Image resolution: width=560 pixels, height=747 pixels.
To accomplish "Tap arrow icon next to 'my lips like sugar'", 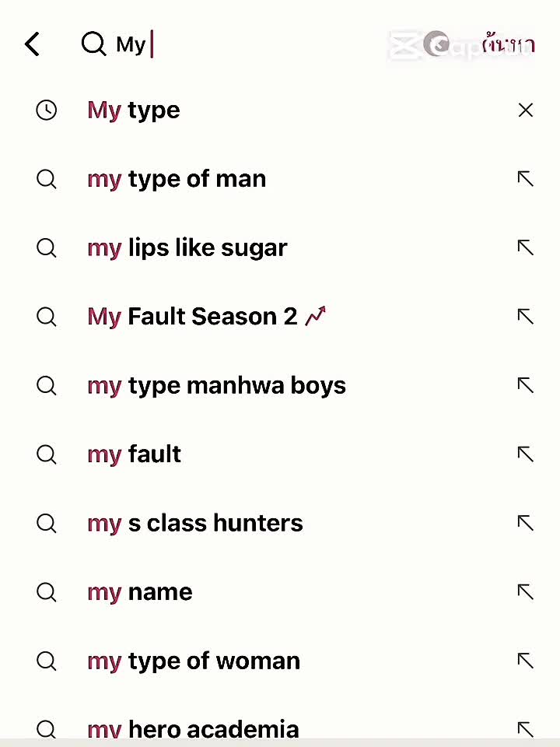I will (x=526, y=248).
